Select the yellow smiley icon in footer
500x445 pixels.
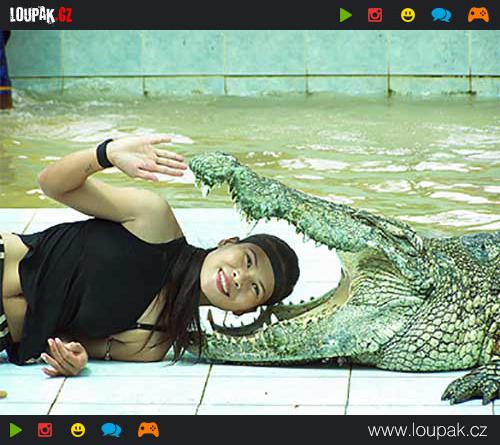pos(78,430)
